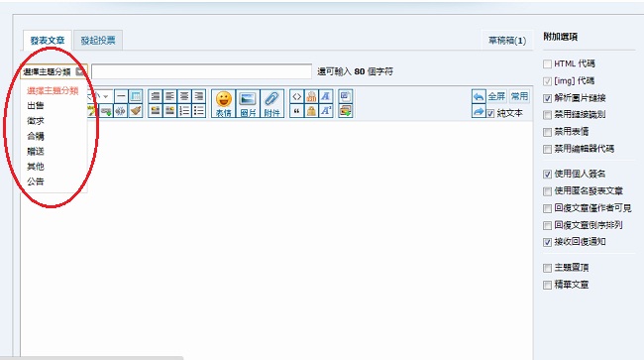The width and height of the screenshot is (644, 360).
Task: Select 公告 from the category list
Action: 36,181
